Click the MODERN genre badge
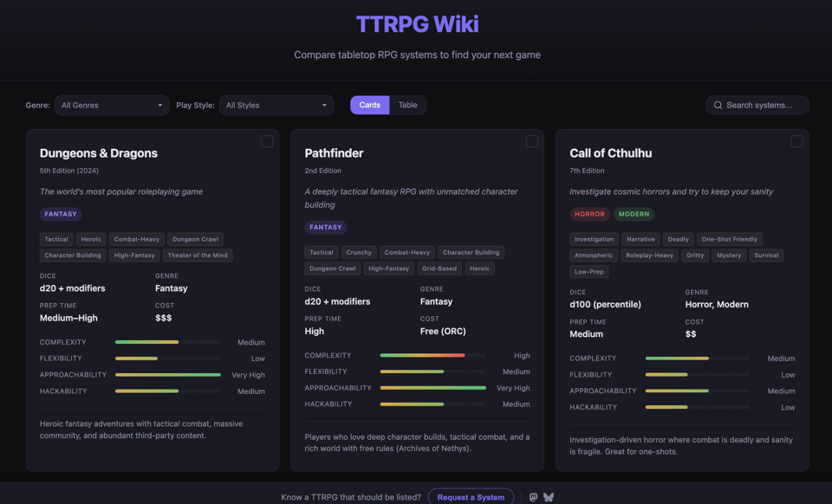The width and height of the screenshot is (832, 504). (634, 213)
